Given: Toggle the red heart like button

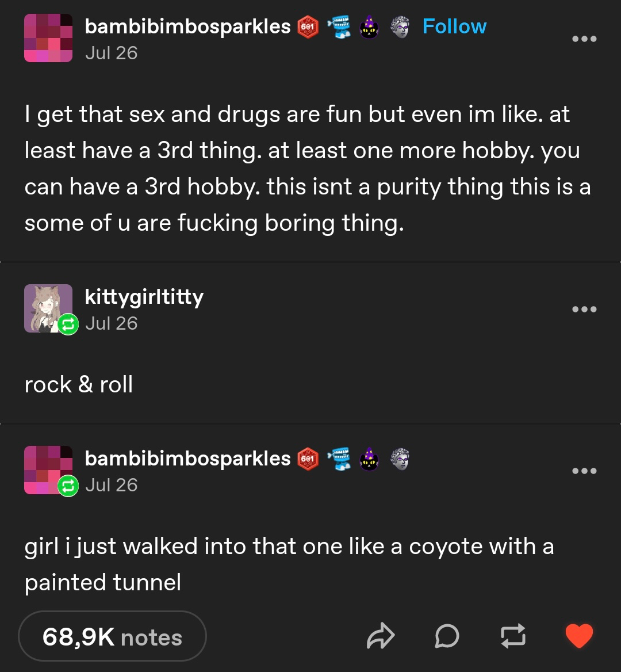Looking at the screenshot, I should pyautogui.click(x=579, y=636).
